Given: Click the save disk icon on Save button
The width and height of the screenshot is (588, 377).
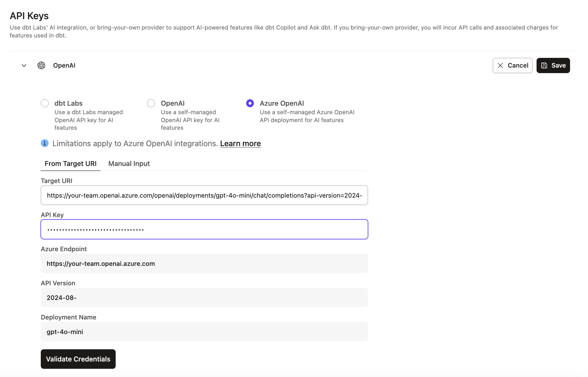Looking at the screenshot, I should [544, 65].
